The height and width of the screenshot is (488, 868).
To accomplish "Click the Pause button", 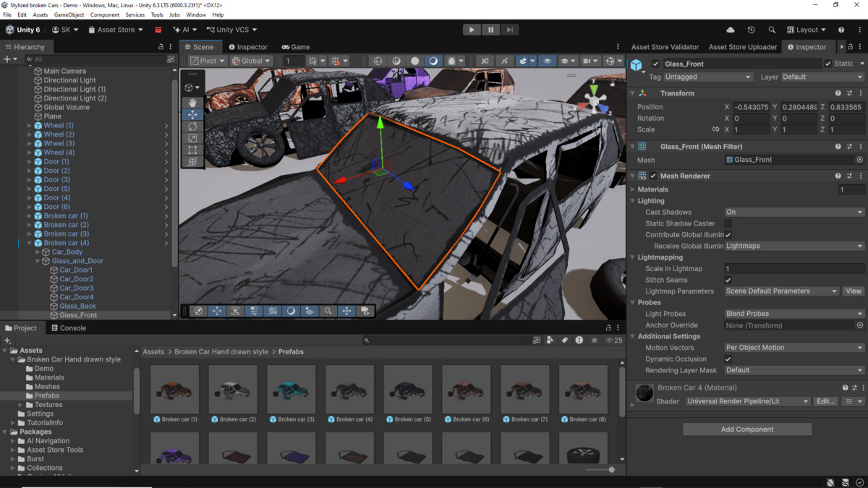I will (x=490, y=30).
